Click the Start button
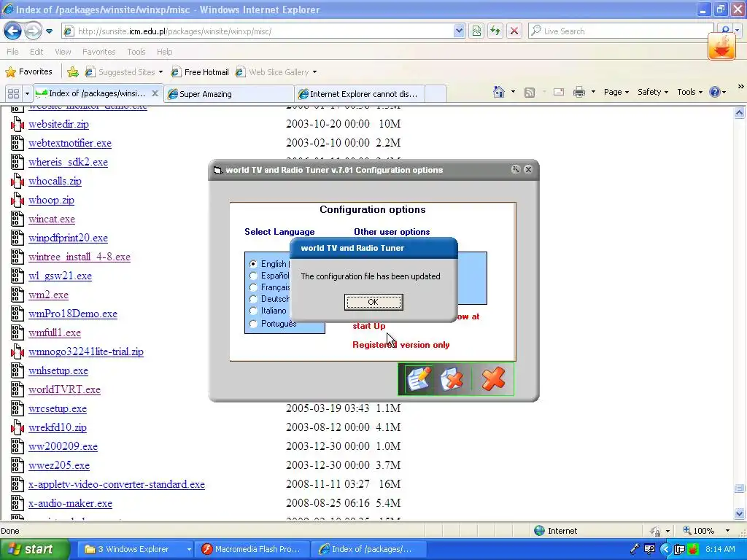 pyautogui.click(x=34, y=549)
